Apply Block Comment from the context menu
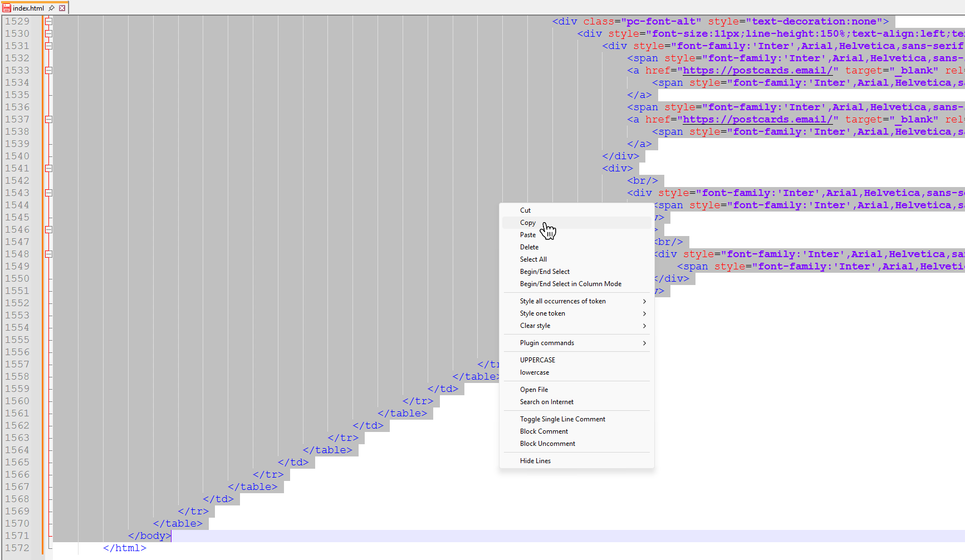The width and height of the screenshot is (965, 560). tap(577, 431)
